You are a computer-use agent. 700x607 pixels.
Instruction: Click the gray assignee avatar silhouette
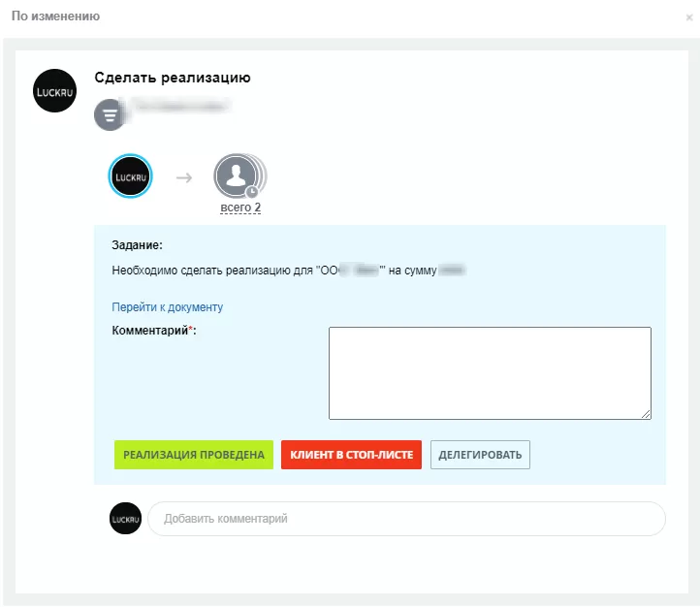(x=236, y=176)
